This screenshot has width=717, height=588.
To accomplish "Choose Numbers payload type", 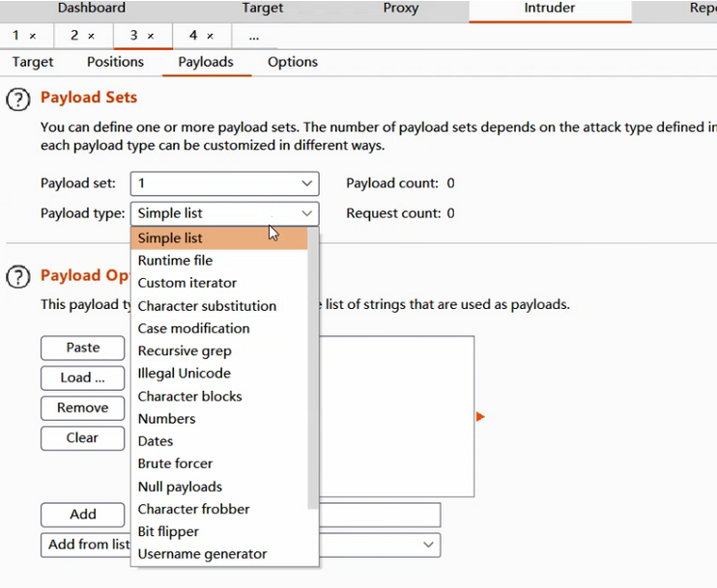I will pos(219,418).
